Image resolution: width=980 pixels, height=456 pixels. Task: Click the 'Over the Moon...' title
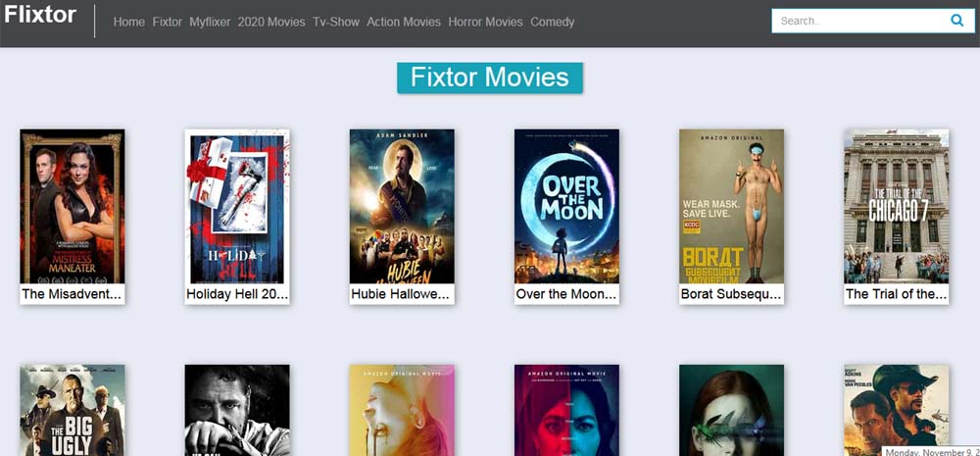(566, 294)
